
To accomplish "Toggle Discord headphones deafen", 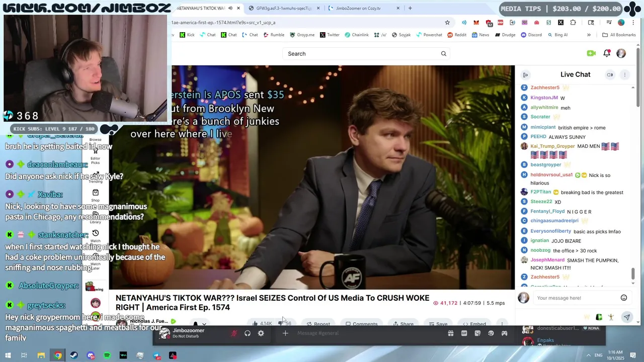I will pyautogui.click(x=247, y=333).
